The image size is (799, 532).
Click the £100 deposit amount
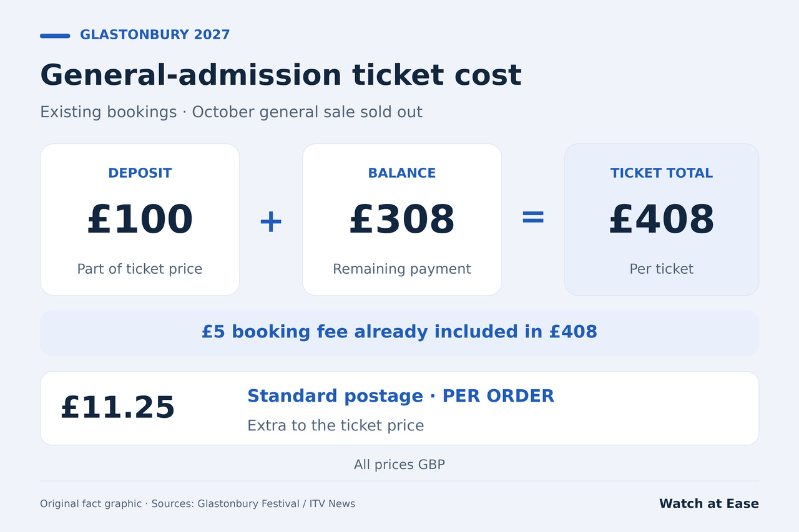coord(140,220)
